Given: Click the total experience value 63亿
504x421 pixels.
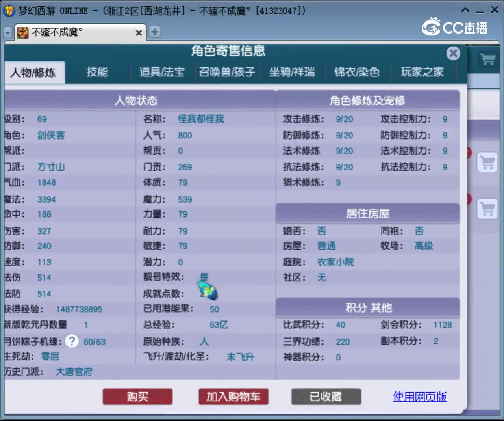Looking at the screenshot, I should (219, 325).
